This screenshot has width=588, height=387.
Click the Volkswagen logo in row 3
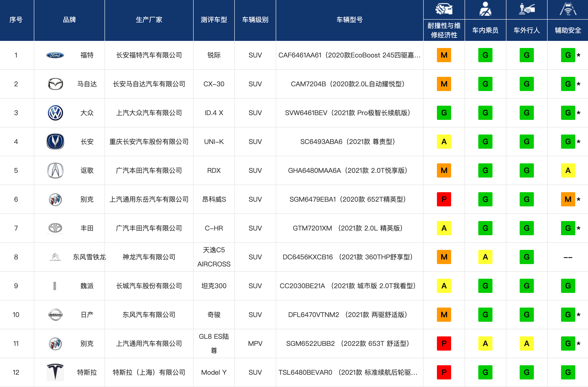[55, 113]
